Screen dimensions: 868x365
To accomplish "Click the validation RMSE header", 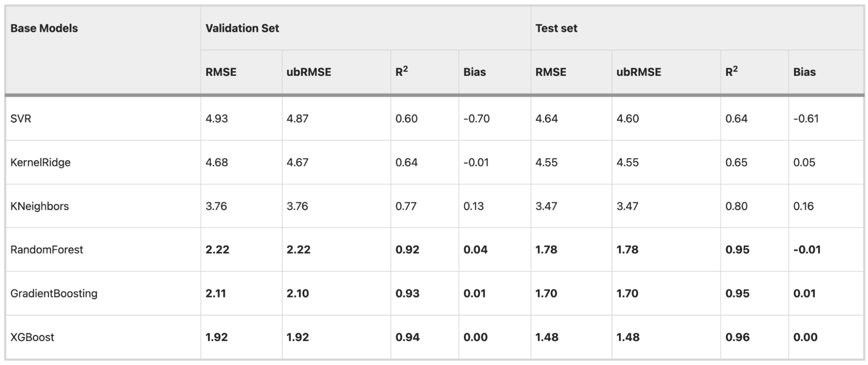I will tap(221, 72).
